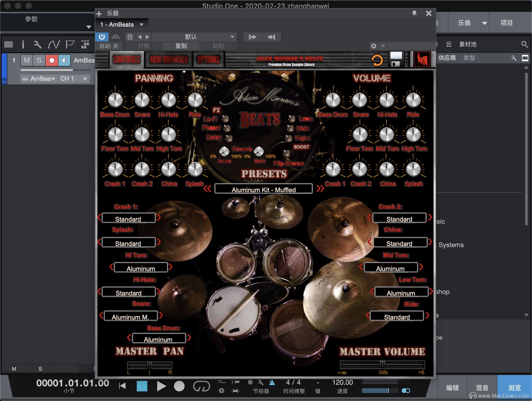Start playback with play button
The height and width of the screenshot is (401, 532).
[161, 386]
